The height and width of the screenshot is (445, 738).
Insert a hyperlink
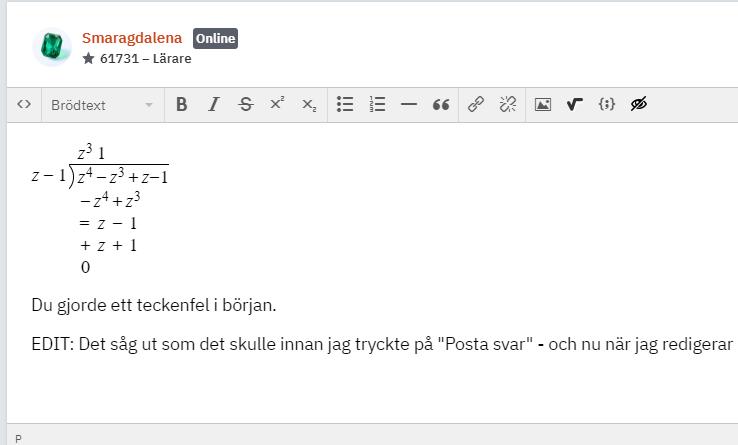[x=476, y=104]
